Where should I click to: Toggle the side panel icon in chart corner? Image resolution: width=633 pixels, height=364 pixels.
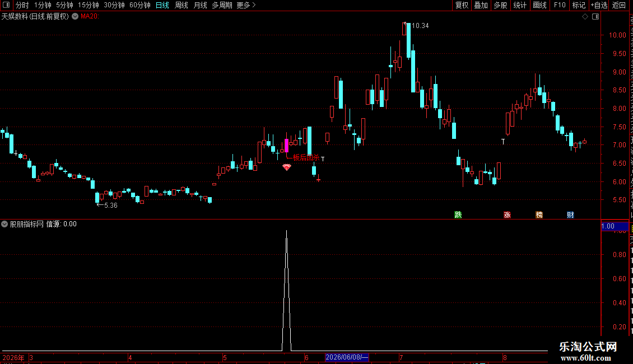pos(595,17)
